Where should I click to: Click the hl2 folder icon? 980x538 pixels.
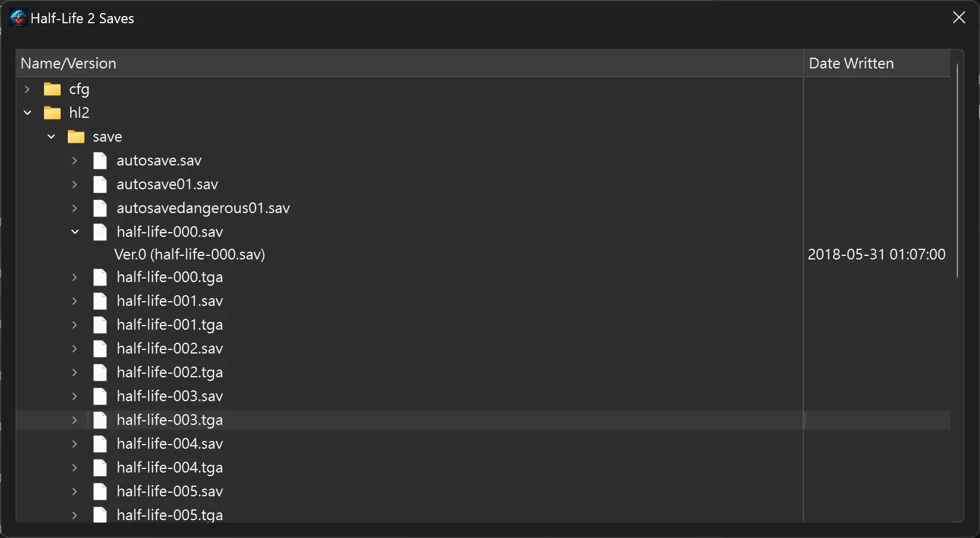(53, 112)
